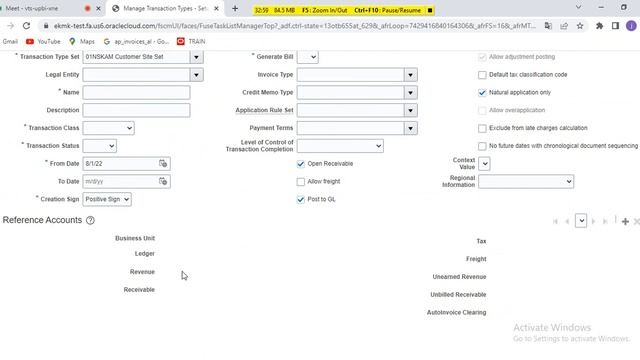Open reference accounts record selector dropdown
This screenshot has width=640, height=360.
pyautogui.click(x=581, y=221)
